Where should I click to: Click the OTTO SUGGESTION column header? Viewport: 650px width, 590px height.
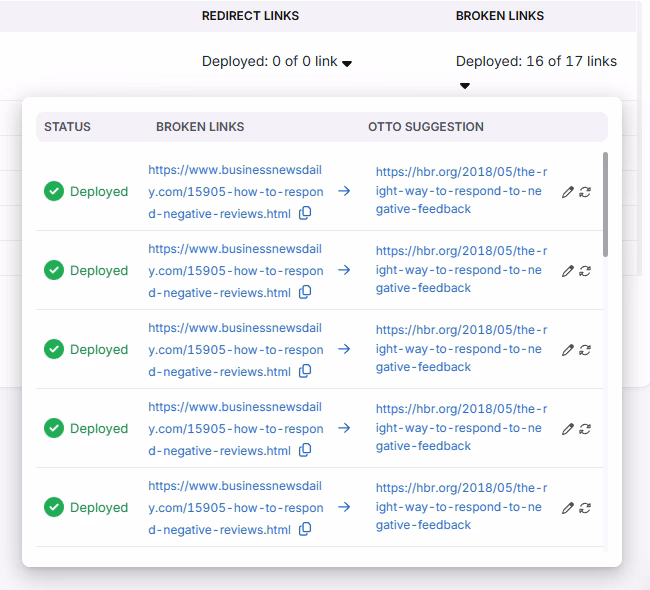pos(425,127)
